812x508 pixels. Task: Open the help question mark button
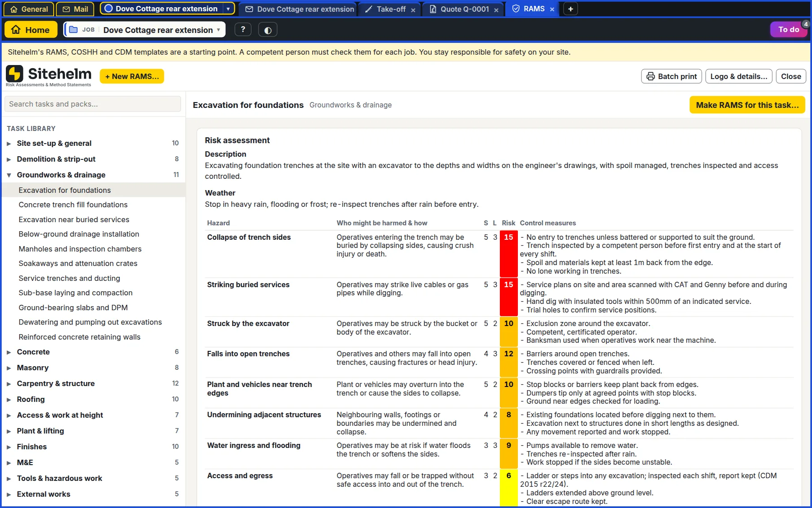pos(243,30)
